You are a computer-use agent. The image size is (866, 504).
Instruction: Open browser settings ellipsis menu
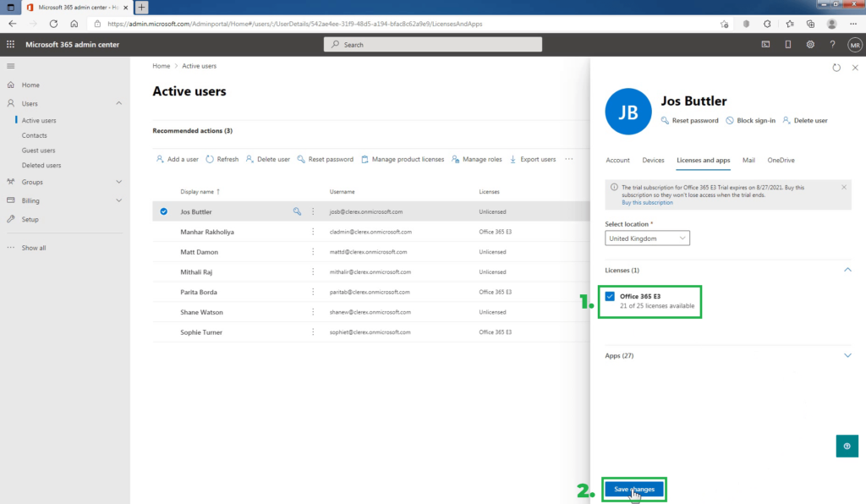pos(853,24)
